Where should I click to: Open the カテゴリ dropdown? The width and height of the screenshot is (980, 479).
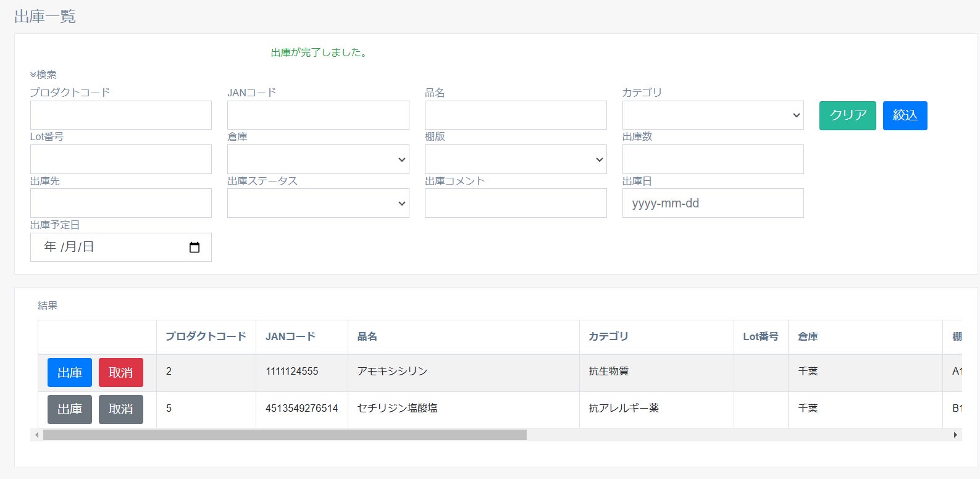click(x=713, y=115)
